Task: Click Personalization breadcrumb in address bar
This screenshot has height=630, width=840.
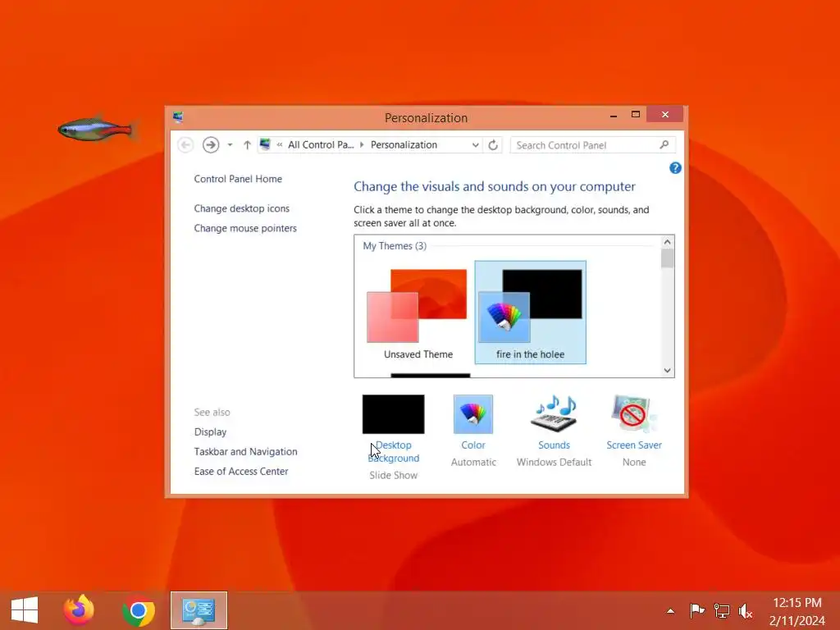Action: coord(404,144)
